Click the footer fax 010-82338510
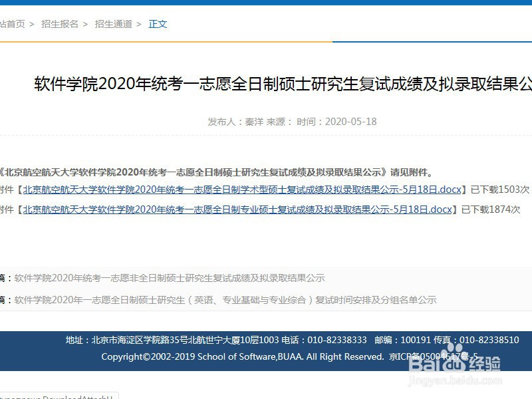 click(489, 340)
